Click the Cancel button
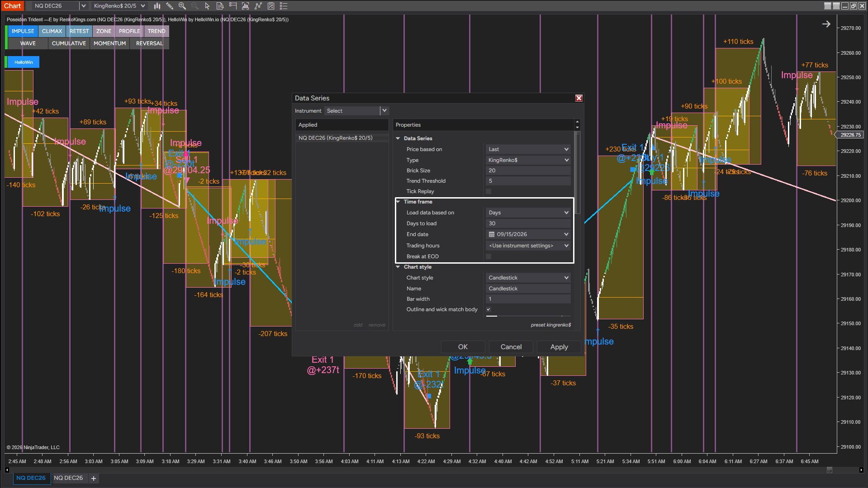Image resolution: width=868 pixels, height=488 pixels. point(511,347)
